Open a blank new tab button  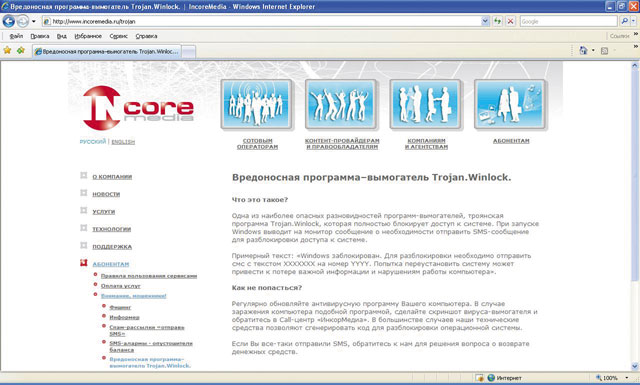[188, 52]
